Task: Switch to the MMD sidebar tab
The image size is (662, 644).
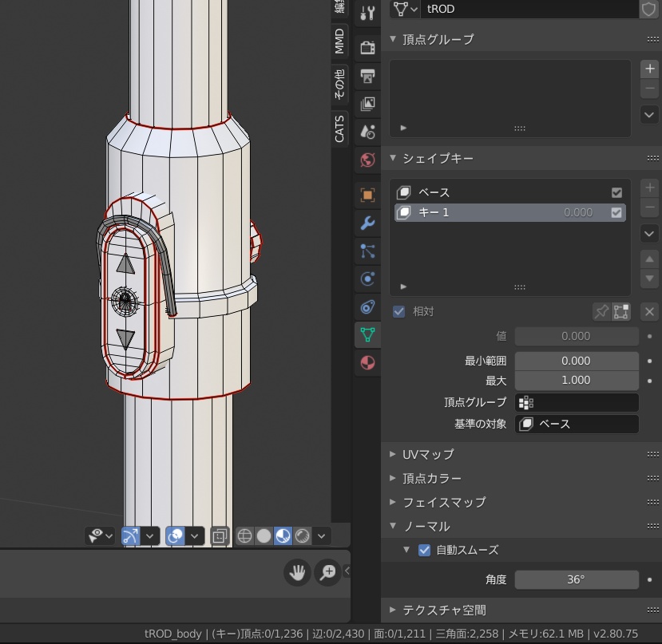Action: (x=339, y=38)
